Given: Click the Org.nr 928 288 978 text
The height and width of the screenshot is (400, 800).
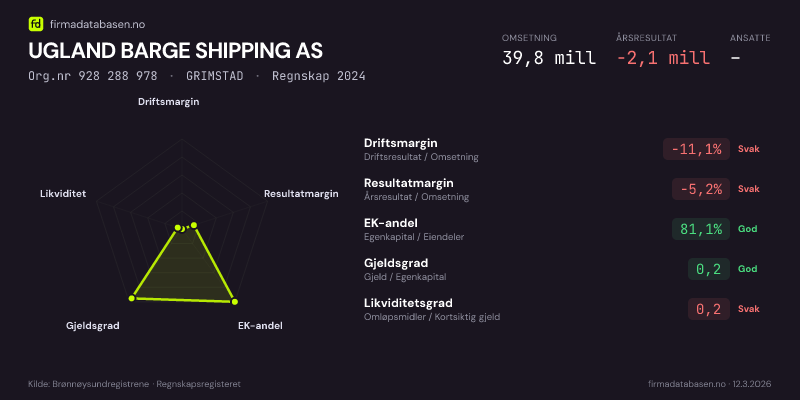Looking at the screenshot, I should pos(93,76).
